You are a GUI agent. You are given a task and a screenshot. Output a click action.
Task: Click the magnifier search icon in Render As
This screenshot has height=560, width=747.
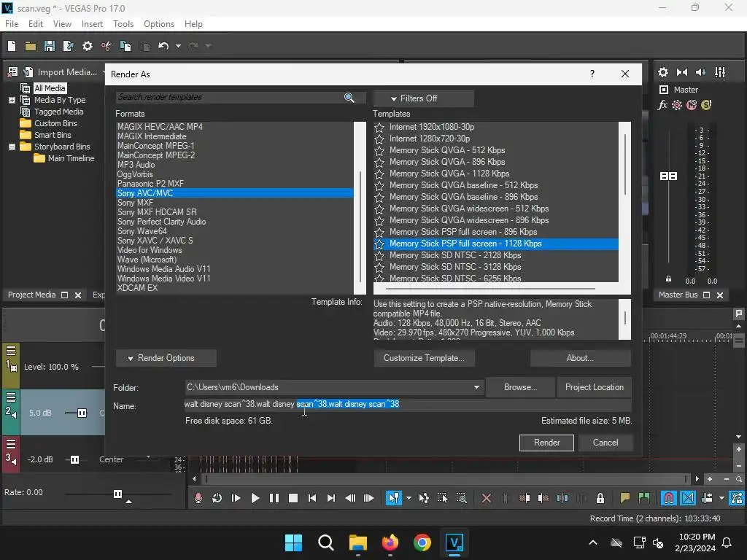(x=349, y=98)
